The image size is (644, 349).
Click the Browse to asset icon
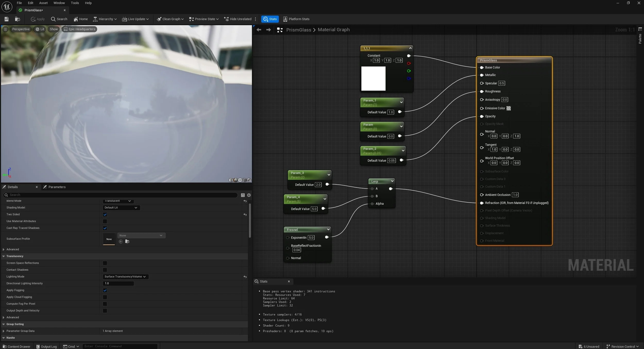tap(18, 19)
